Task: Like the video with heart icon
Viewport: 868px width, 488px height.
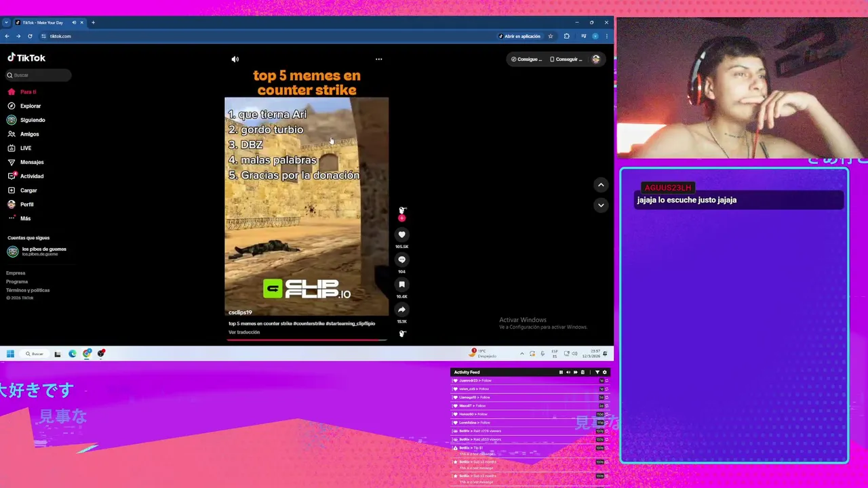Action: tap(401, 235)
